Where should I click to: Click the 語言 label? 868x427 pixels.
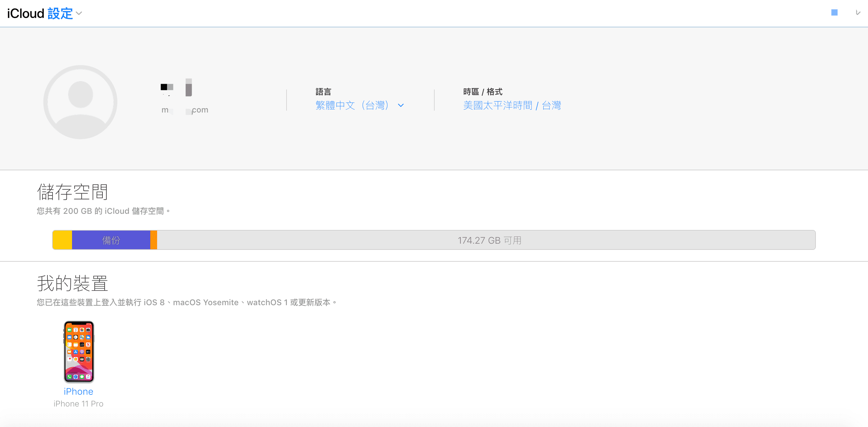[x=323, y=92]
